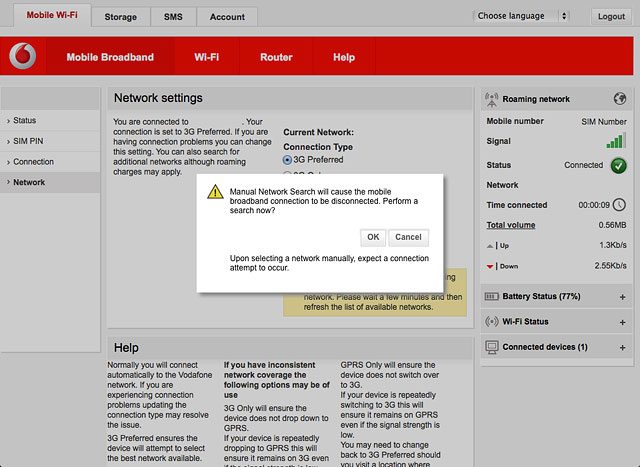Open the Total volume link
Image resolution: width=640 pixels, height=467 pixels.
(511, 225)
